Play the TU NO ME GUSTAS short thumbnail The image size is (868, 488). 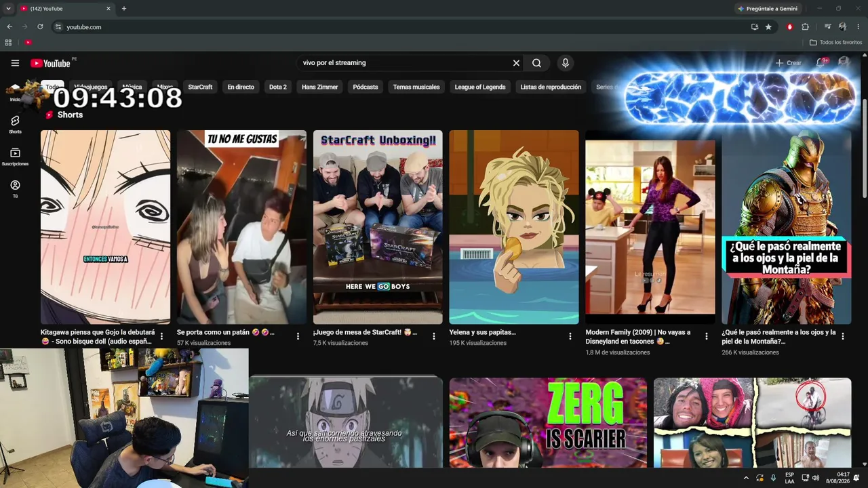click(241, 227)
